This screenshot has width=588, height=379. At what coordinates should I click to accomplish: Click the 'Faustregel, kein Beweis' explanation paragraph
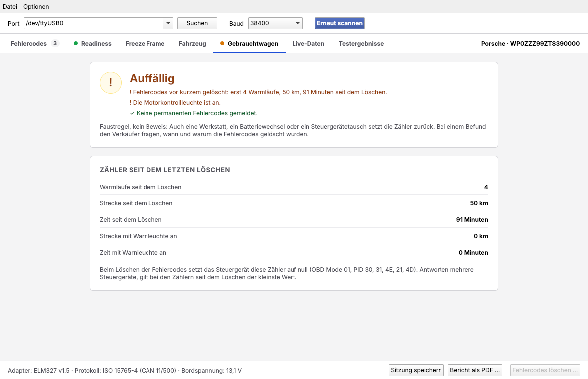293,130
